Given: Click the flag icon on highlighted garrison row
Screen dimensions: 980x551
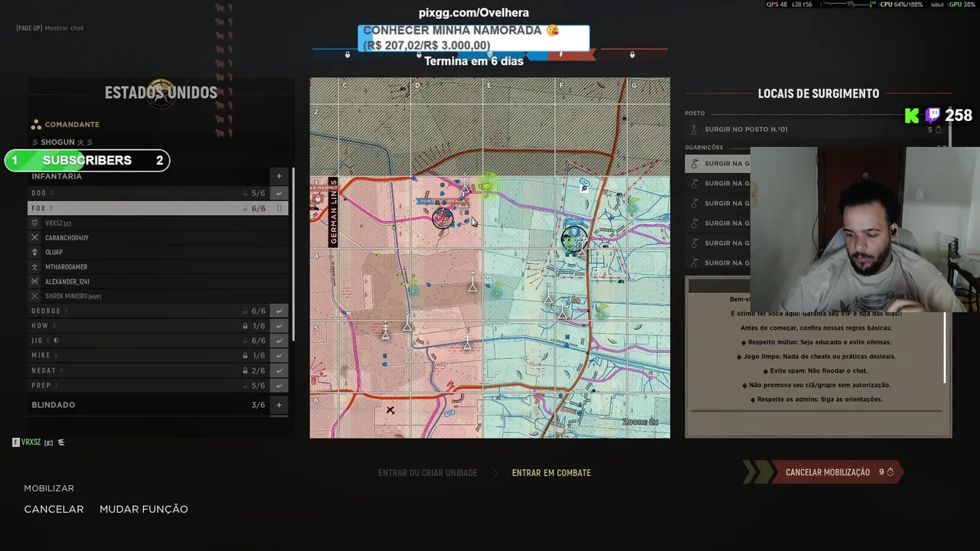Looking at the screenshot, I should pyautogui.click(x=695, y=164).
